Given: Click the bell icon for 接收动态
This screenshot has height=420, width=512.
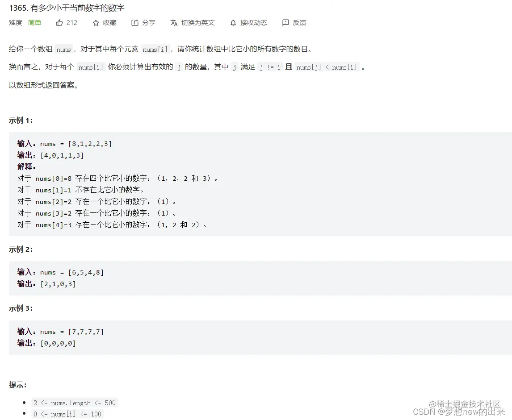Looking at the screenshot, I should [x=233, y=23].
